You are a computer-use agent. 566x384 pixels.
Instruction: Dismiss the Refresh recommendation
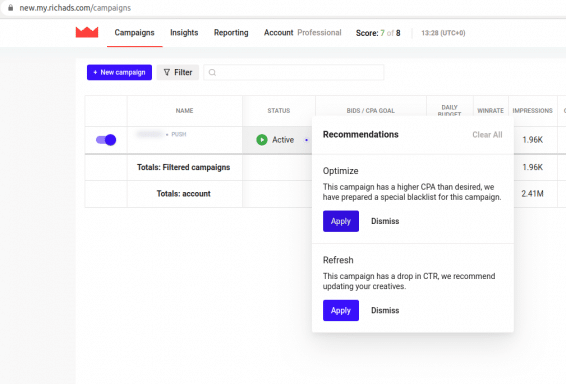[x=385, y=310]
